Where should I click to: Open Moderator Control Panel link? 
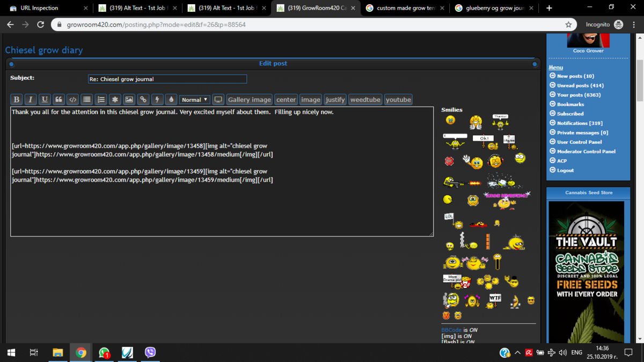[x=586, y=151]
